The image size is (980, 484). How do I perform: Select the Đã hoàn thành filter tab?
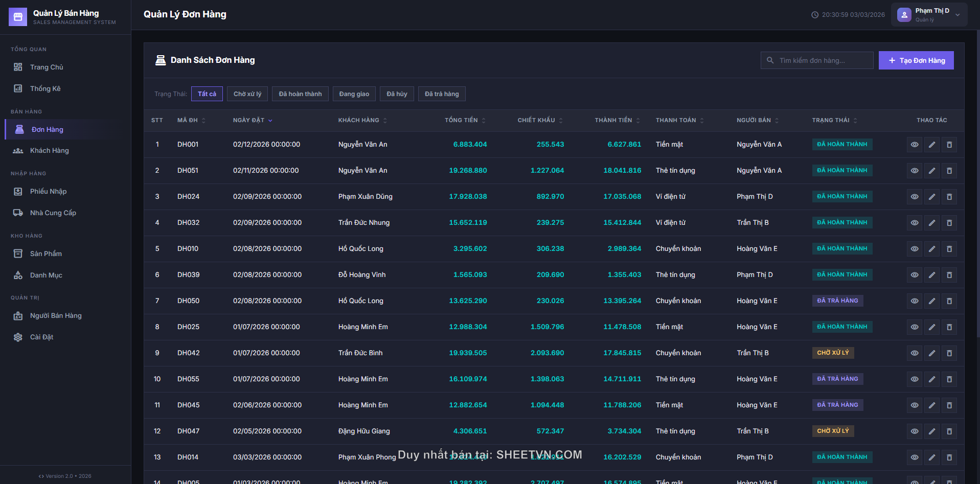click(300, 94)
